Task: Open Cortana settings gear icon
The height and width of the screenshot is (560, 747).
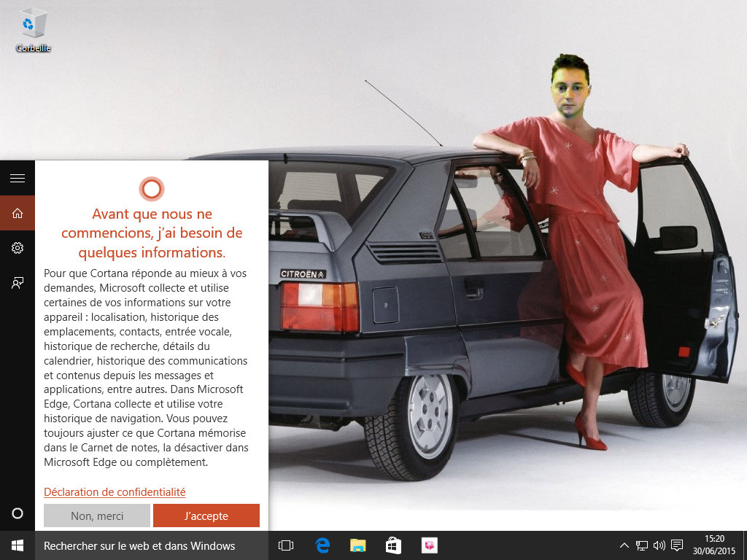Action: [18, 248]
